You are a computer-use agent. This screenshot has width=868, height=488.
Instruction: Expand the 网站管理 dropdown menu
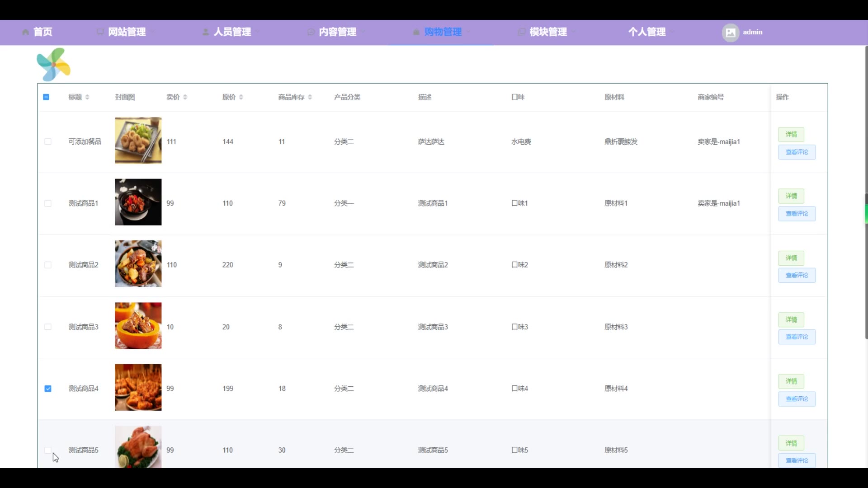click(127, 32)
